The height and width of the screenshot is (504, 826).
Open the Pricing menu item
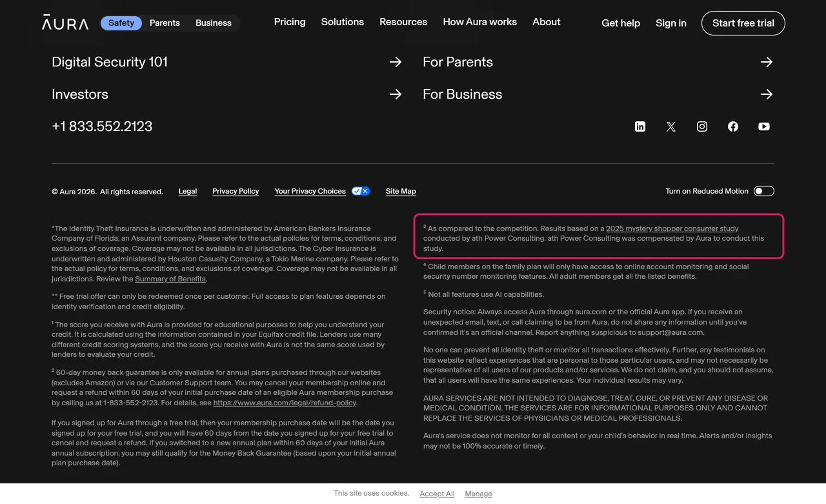(x=290, y=22)
